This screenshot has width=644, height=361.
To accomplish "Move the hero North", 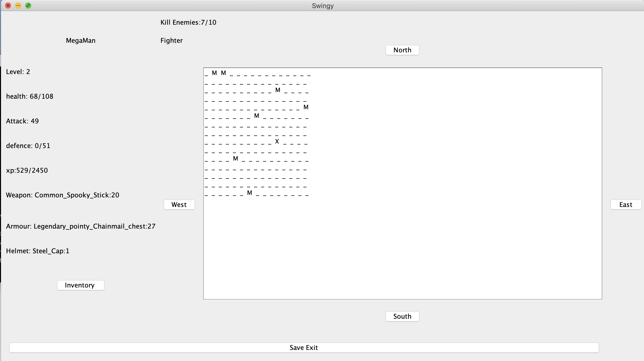I will pyautogui.click(x=402, y=50).
